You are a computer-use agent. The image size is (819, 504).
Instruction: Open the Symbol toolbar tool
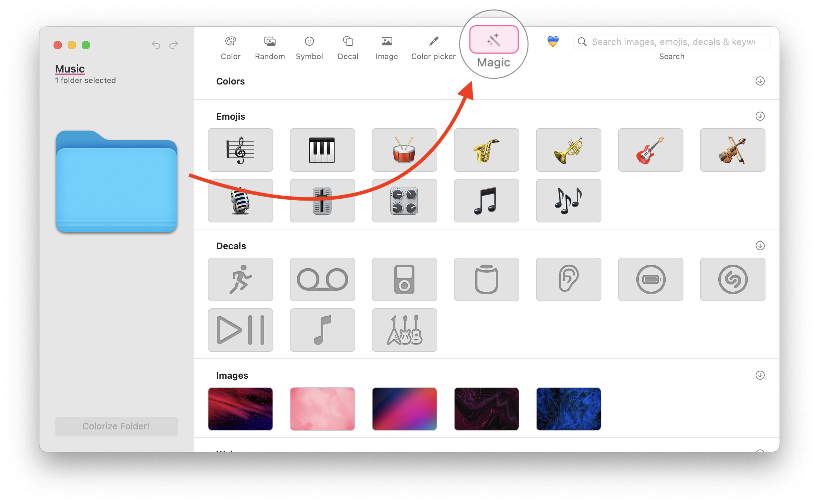309,48
